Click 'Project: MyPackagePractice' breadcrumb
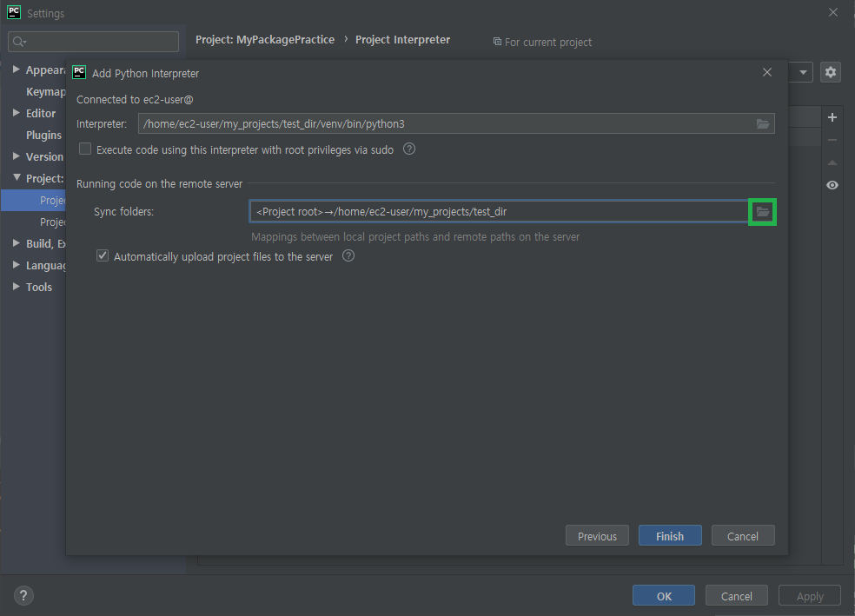The height and width of the screenshot is (616, 855). click(x=265, y=40)
